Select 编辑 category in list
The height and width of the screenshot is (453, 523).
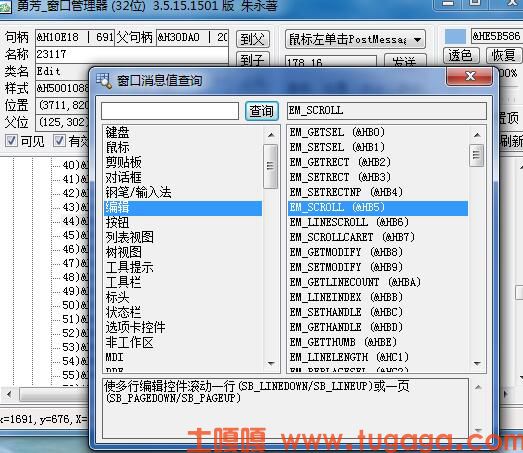(x=183, y=207)
